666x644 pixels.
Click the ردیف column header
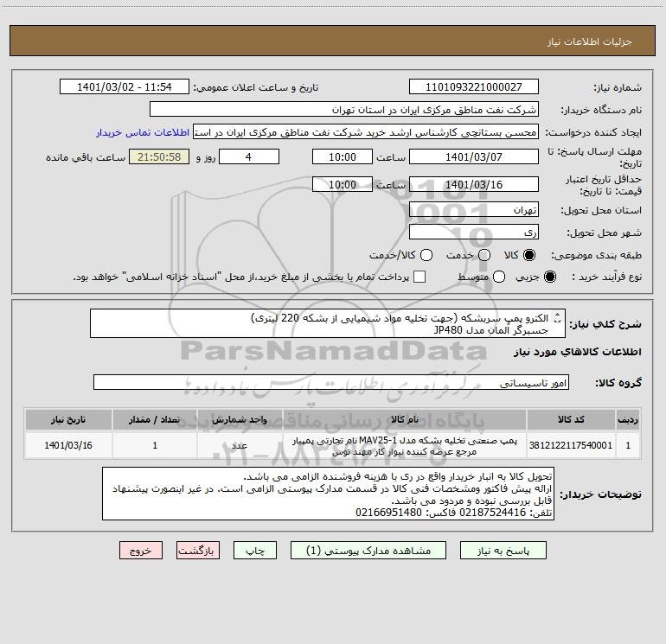(628, 419)
